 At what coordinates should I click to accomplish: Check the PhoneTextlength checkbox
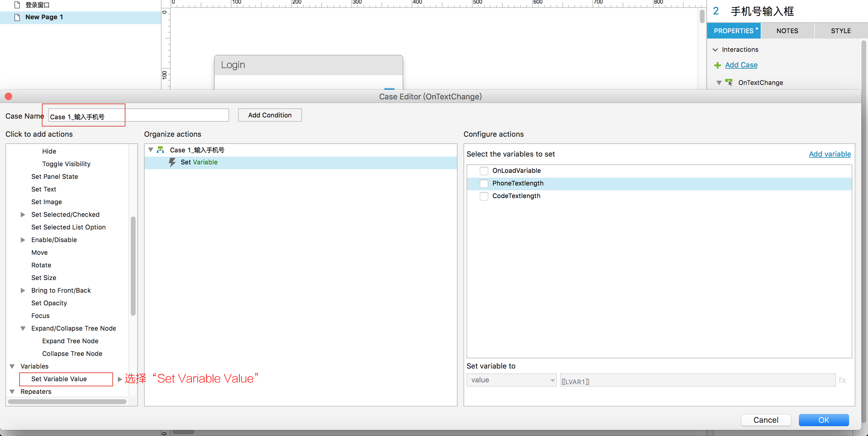(484, 183)
